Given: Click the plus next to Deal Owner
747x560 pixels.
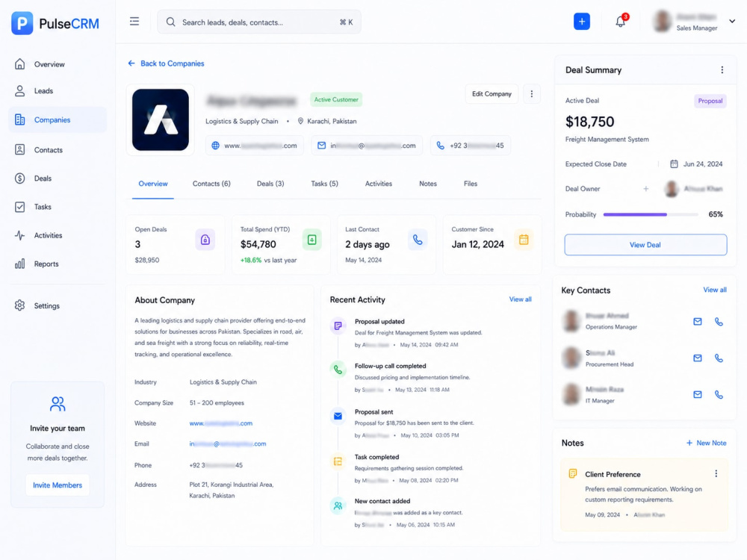Looking at the screenshot, I should click(645, 189).
